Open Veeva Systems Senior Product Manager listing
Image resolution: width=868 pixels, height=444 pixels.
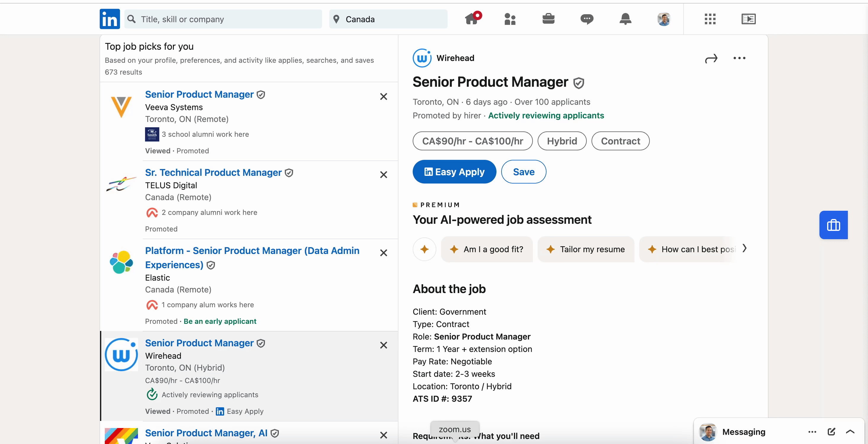point(199,94)
